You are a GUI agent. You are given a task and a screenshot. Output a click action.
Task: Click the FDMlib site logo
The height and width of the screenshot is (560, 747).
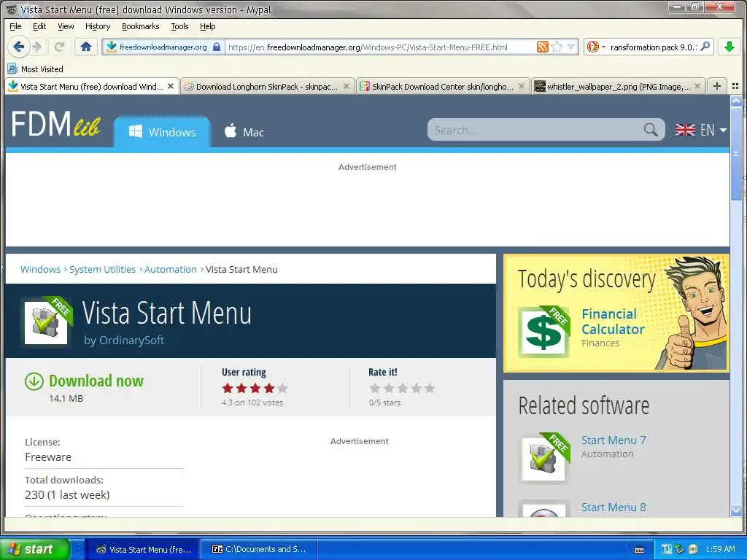pyautogui.click(x=56, y=124)
